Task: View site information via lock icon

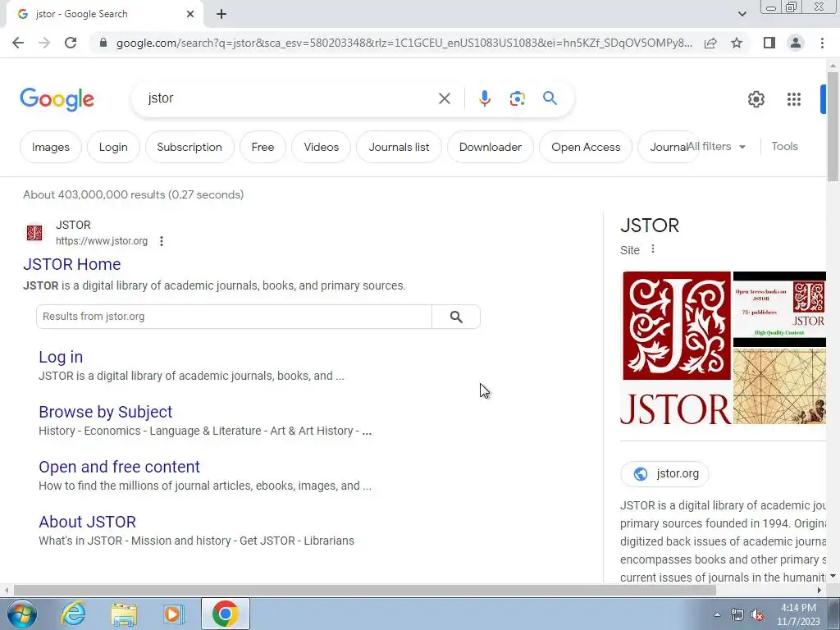Action: [103, 43]
